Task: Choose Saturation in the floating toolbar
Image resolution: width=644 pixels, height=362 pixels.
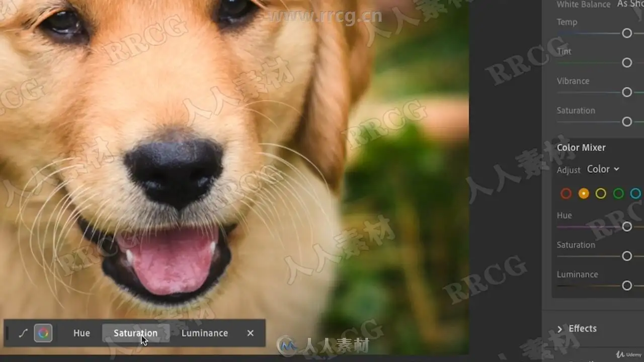Action: pyautogui.click(x=135, y=333)
